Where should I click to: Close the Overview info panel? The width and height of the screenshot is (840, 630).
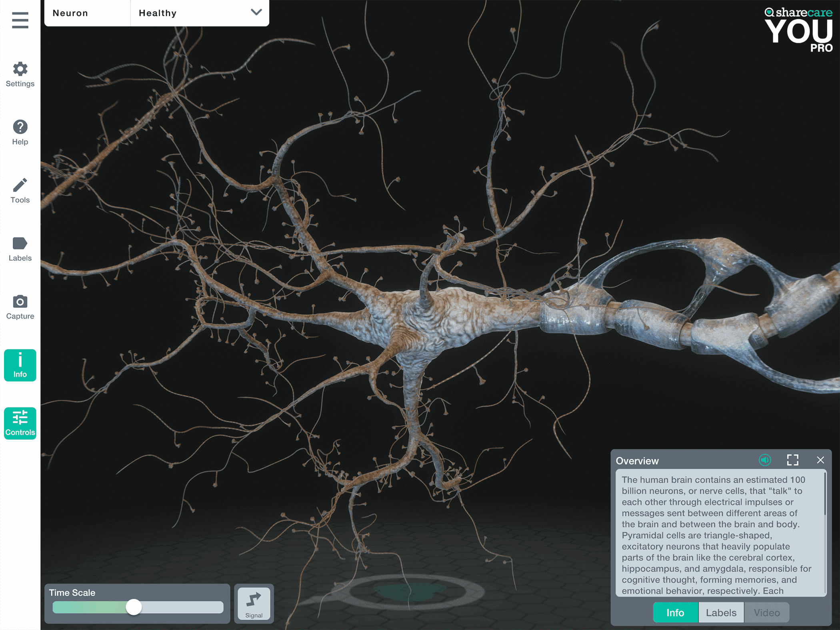click(x=820, y=460)
